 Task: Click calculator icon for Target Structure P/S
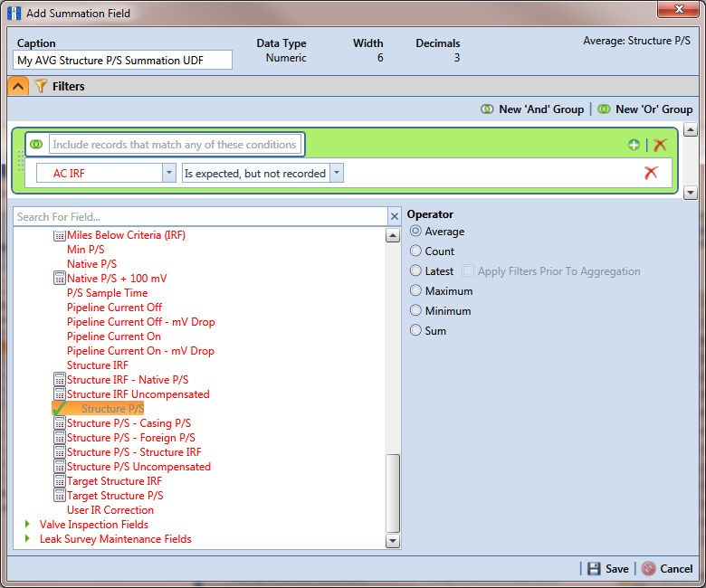[60, 496]
